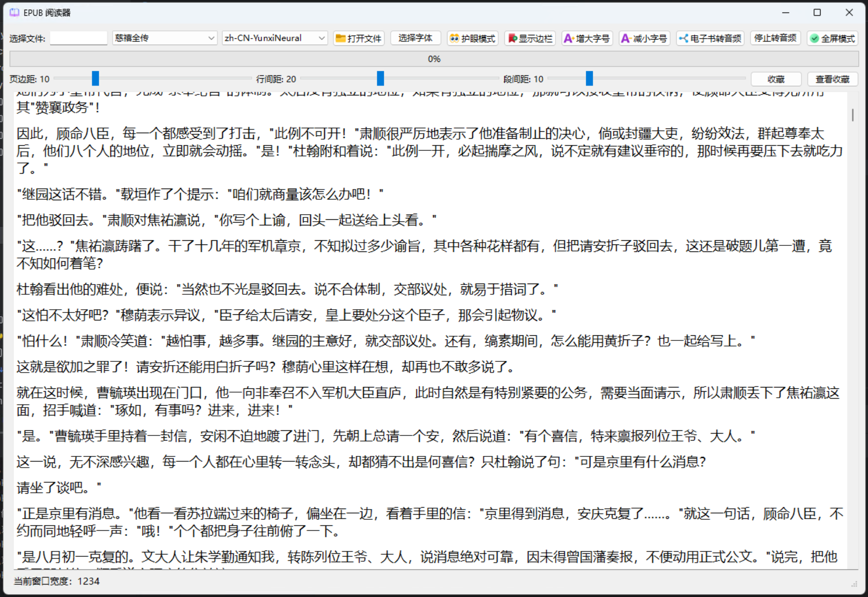Open 查看收藏 bookmarks list
868x597 pixels.
tap(833, 79)
